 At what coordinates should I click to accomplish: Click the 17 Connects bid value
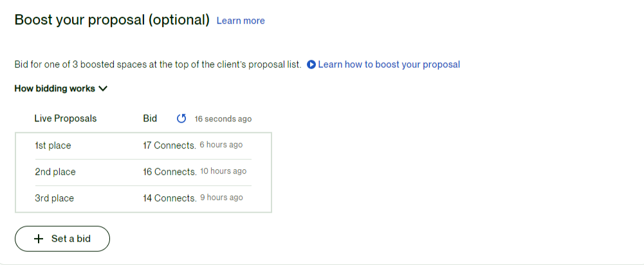coord(169,145)
